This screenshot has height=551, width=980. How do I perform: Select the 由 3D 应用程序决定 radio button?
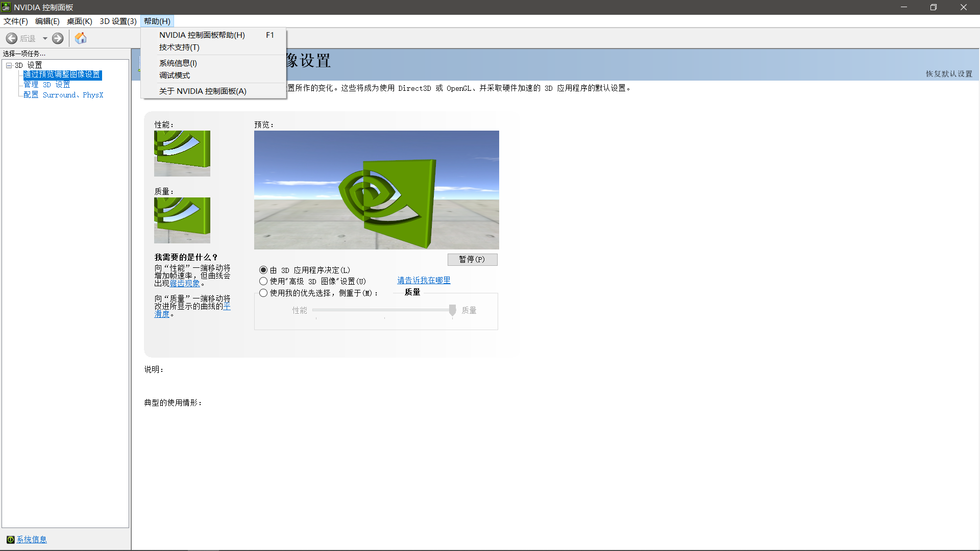tap(263, 270)
